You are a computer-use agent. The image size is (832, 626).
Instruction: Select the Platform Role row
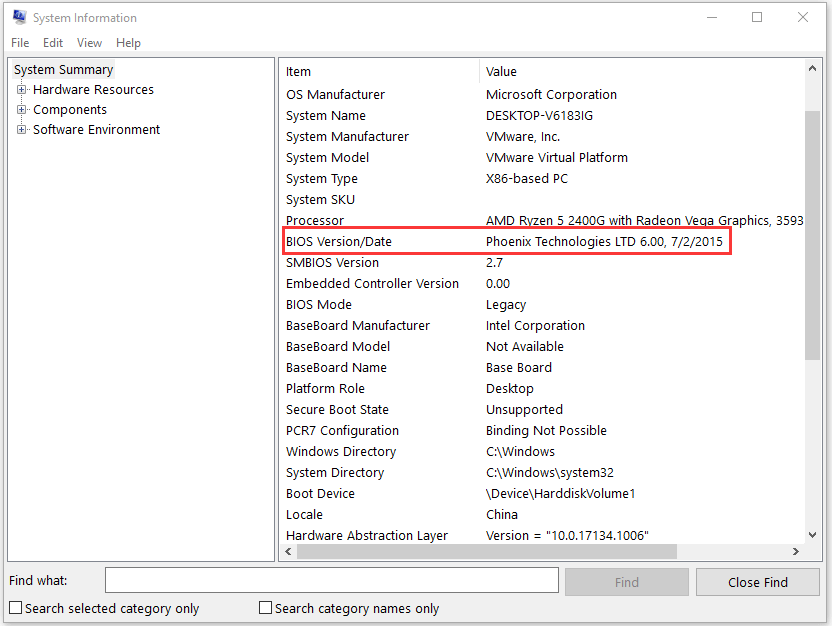click(x=542, y=389)
